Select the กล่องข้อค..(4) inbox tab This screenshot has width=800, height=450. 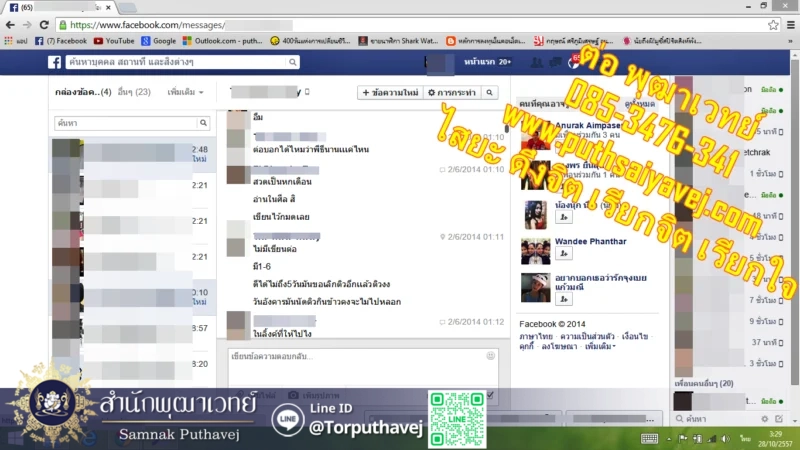coord(83,92)
